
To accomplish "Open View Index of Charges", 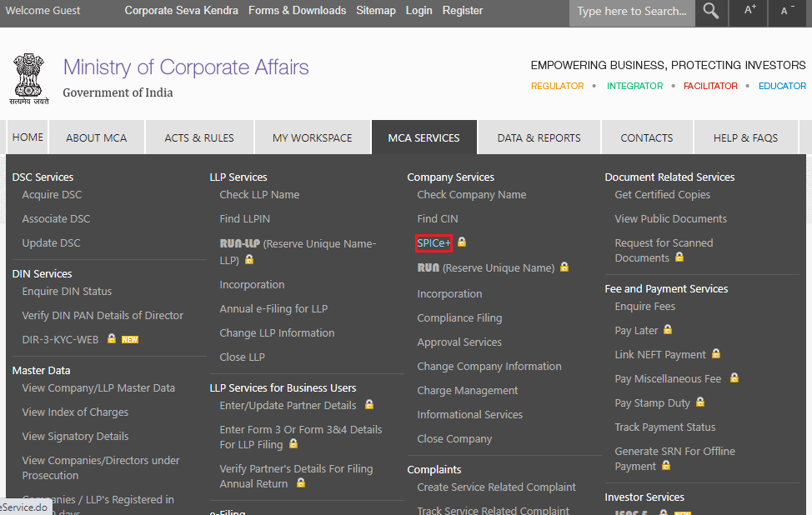I will 75,412.
